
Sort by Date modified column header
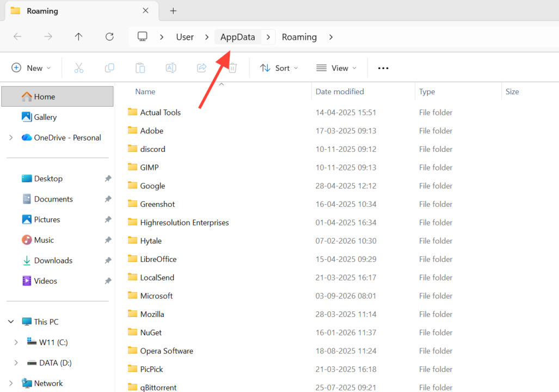click(340, 91)
